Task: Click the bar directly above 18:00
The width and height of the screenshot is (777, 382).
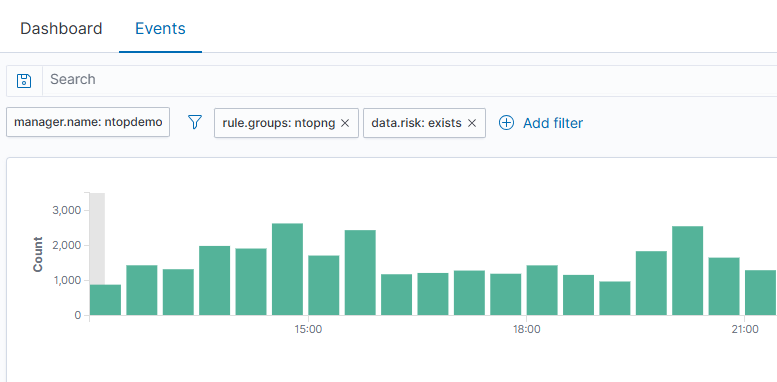Action: 542,290
